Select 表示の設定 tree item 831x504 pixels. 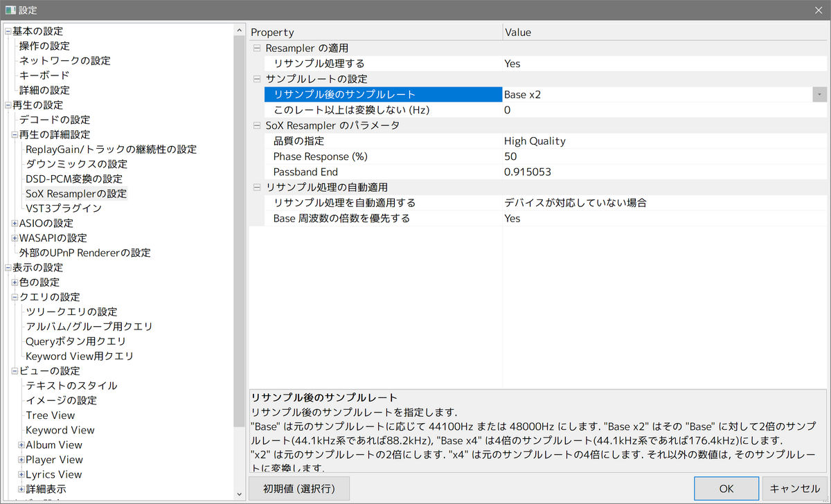click(x=37, y=268)
